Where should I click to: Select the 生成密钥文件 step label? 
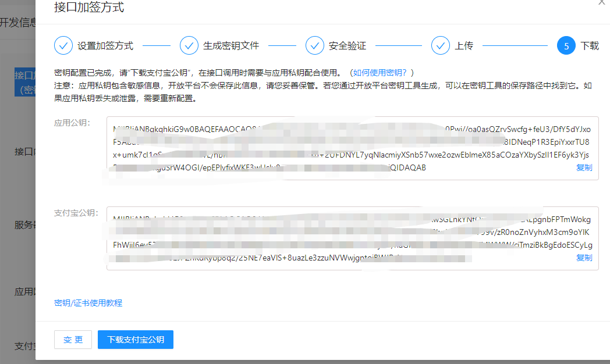click(x=231, y=46)
